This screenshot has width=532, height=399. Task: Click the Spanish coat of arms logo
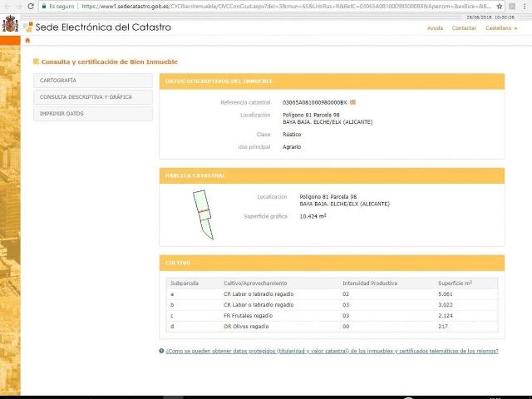coord(10,24)
